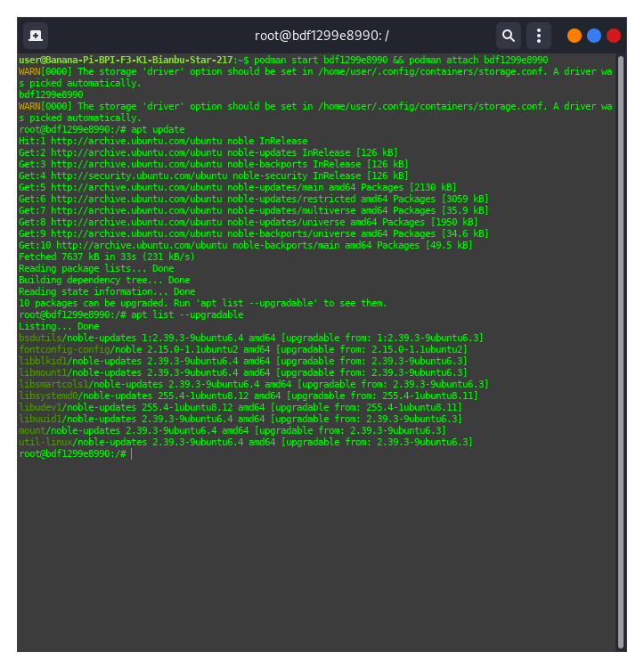Click the window title root@bdf1299e8990
The image size is (644, 669).
pos(322,36)
